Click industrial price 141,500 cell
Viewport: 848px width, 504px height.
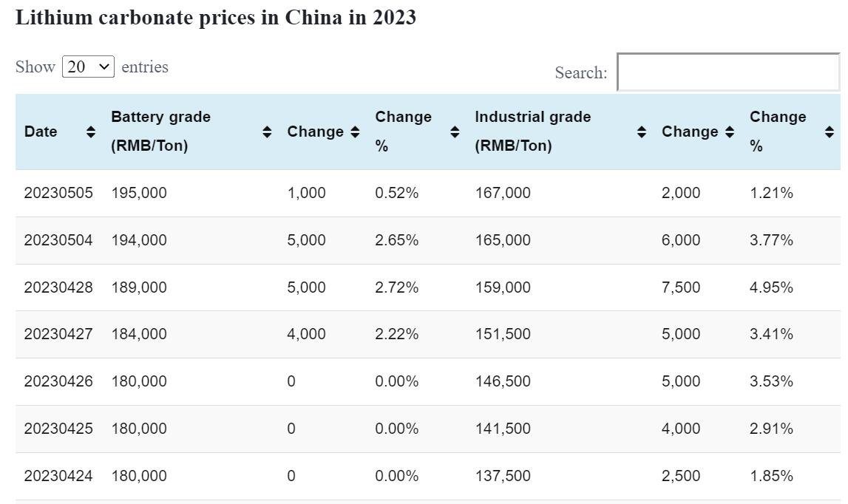503,429
